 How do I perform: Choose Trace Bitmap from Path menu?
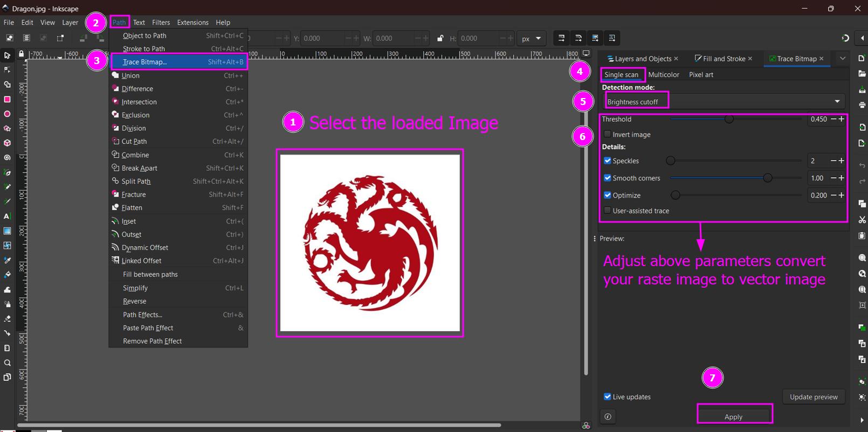pos(178,61)
